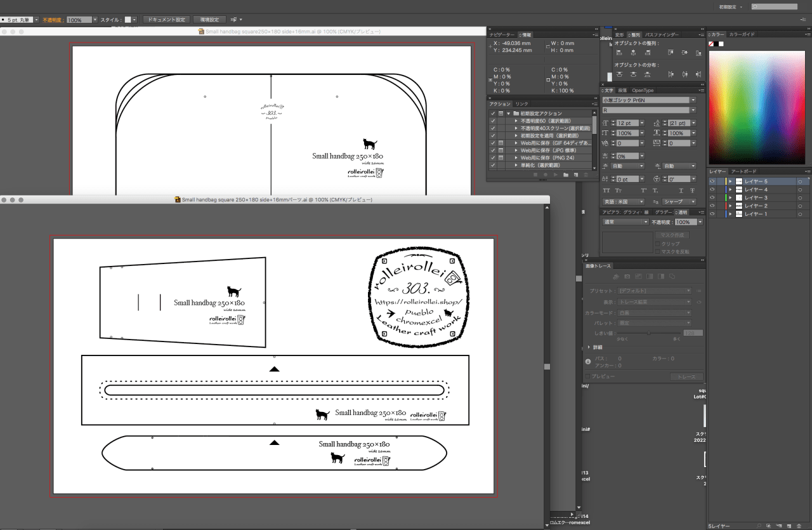Open the 小塚ゴシック Pr6N font family dropdown
The height and width of the screenshot is (530, 812).
[x=693, y=100]
